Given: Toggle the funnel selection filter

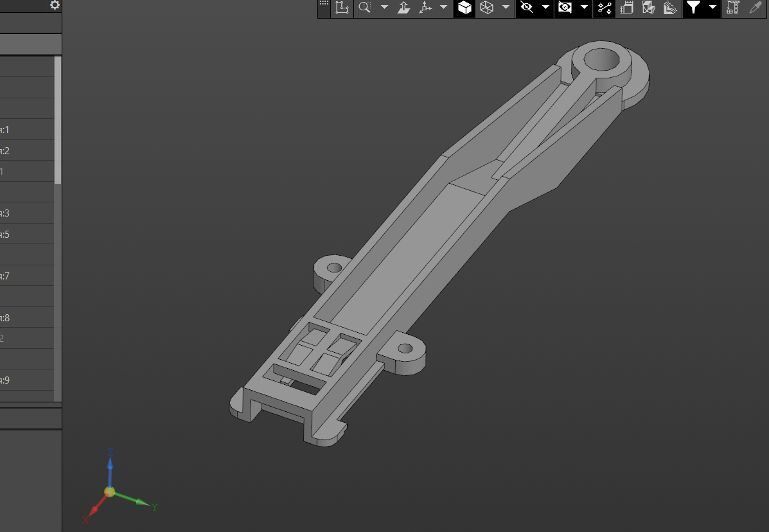Looking at the screenshot, I should click(x=693, y=7).
